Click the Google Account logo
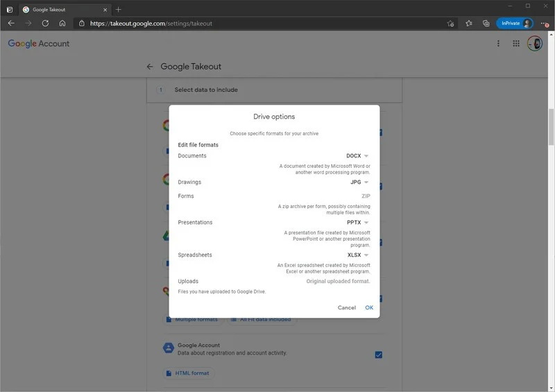 pyautogui.click(x=39, y=44)
